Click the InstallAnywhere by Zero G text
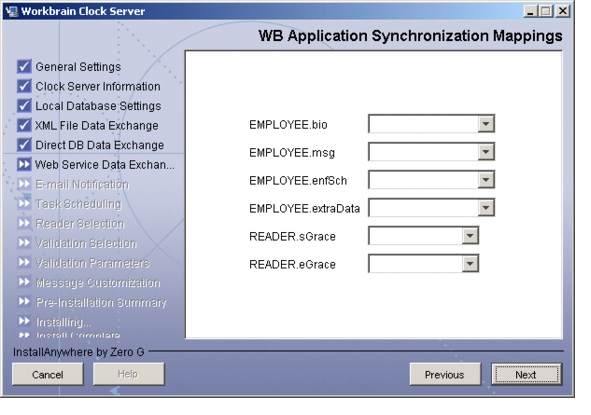Viewport: 591px width, 415px height. click(x=79, y=352)
